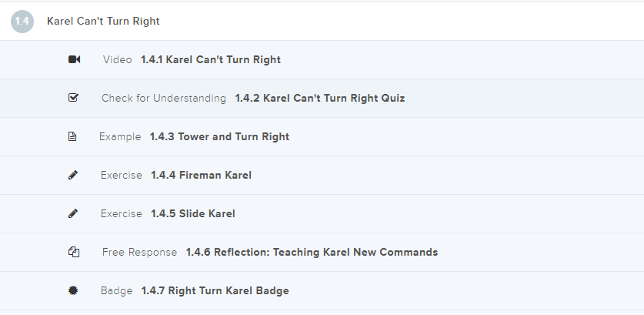Screen dimensions: 644x315
Task: Click the badge icon for 1.4.7
Action: click(74, 291)
